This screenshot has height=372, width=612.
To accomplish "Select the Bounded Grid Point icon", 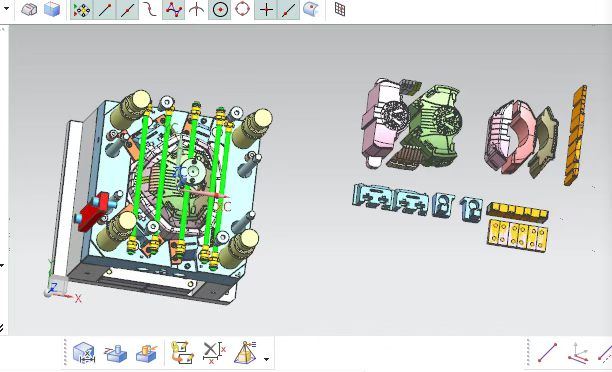I will click(340, 10).
